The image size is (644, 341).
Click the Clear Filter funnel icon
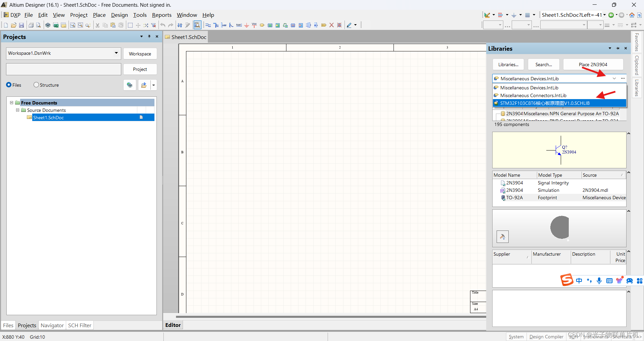(x=153, y=25)
